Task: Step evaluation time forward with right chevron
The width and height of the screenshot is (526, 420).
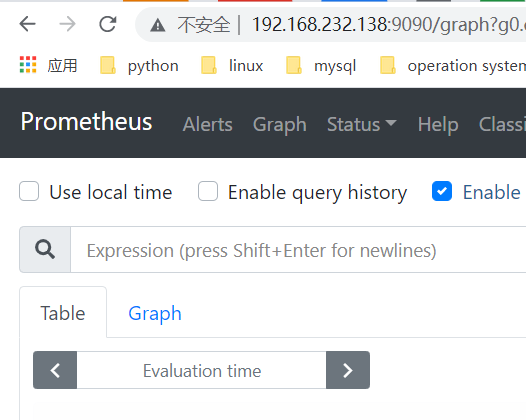Action: tap(348, 370)
